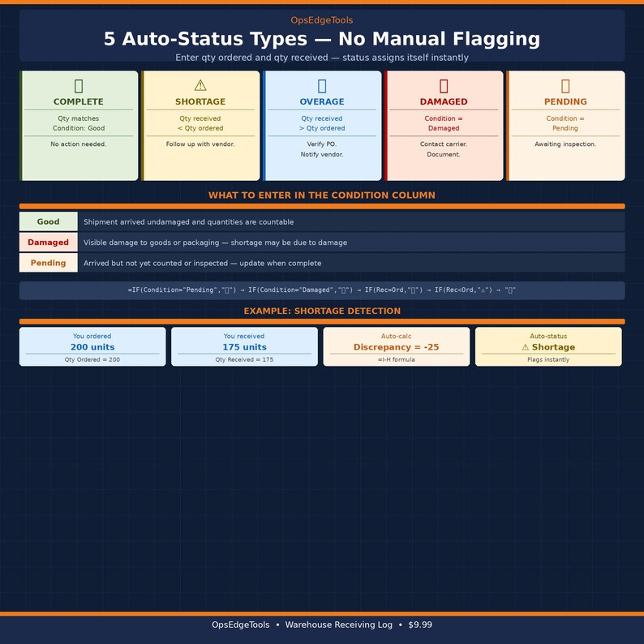644x644 pixels.
Task: Click the 'Auto-calc' label
Action: (x=396, y=336)
